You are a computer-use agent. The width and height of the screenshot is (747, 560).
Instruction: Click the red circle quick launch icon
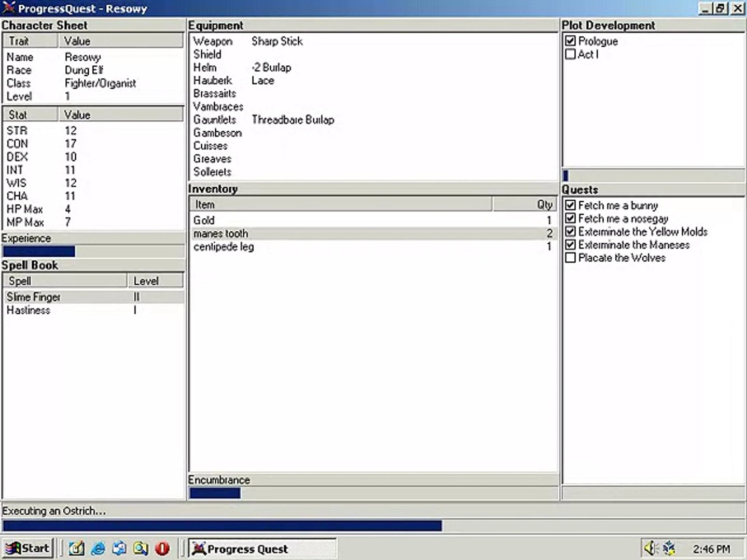pos(162,548)
